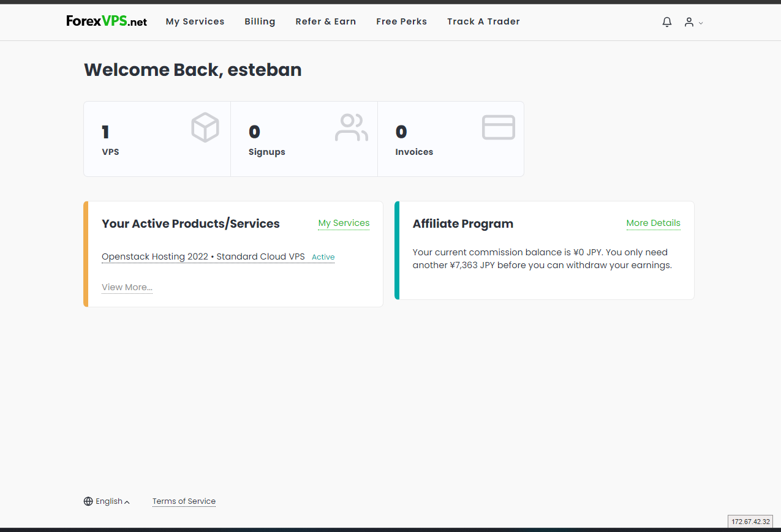781x532 pixels.
Task: Open the Free Perks page
Action: click(x=401, y=21)
